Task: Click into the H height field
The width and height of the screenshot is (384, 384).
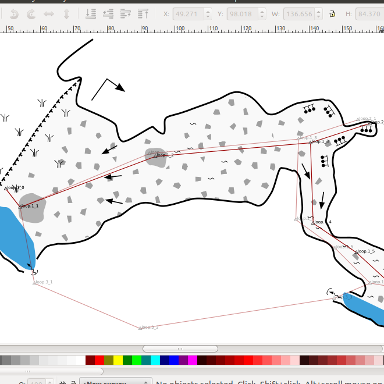Action: coord(370,14)
